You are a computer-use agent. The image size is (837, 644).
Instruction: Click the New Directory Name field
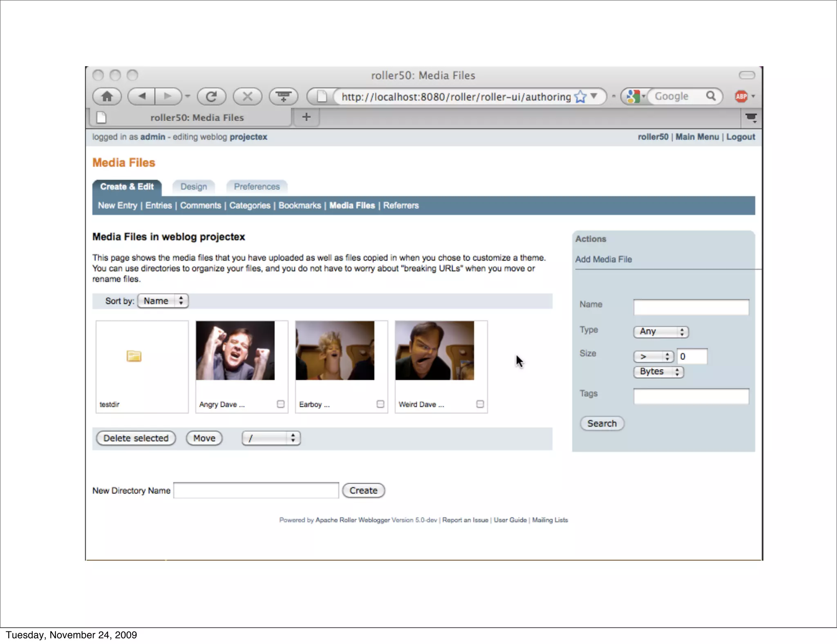(x=256, y=490)
